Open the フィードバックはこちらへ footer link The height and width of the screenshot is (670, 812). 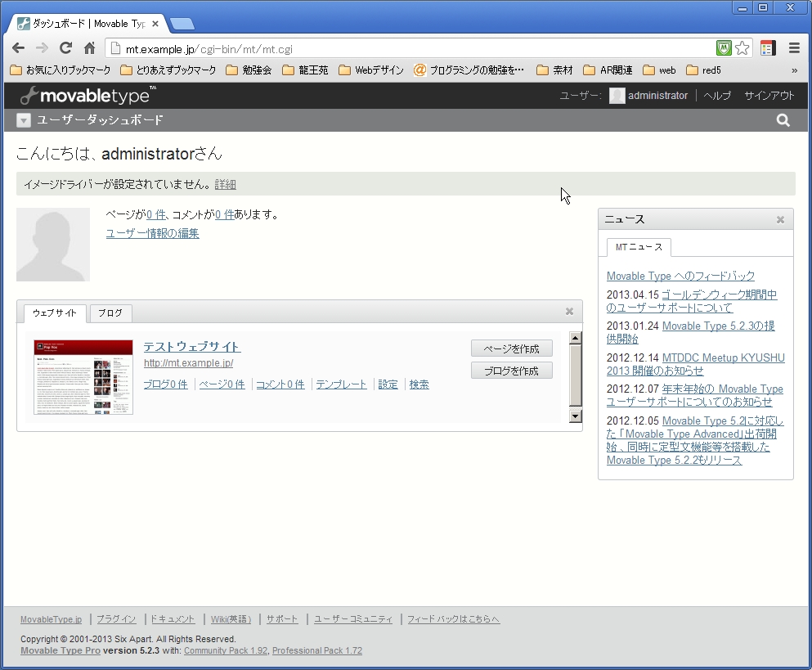[x=454, y=619]
